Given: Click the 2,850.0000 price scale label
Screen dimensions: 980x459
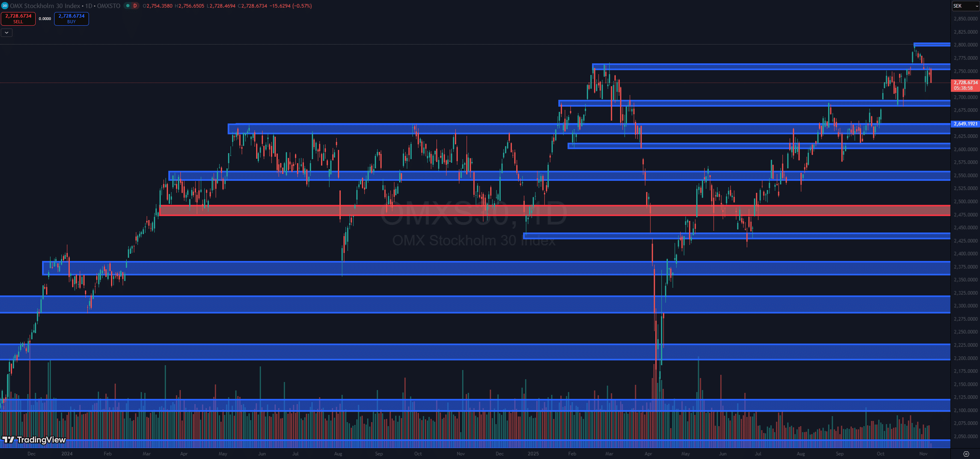Looking at the screenshot, I should pyautogui.click(x=966, y=19).
